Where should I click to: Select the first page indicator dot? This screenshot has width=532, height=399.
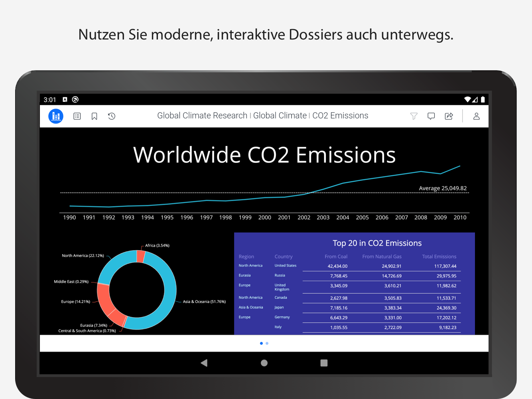[x=261, y=343]
